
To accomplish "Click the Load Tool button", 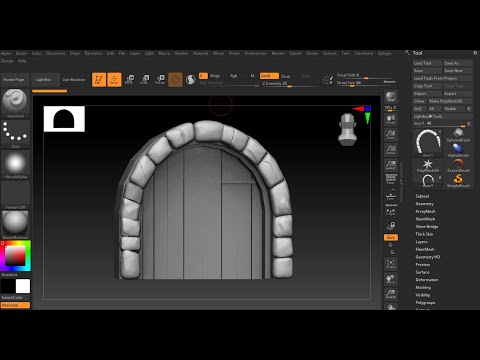I will [427, 63].
